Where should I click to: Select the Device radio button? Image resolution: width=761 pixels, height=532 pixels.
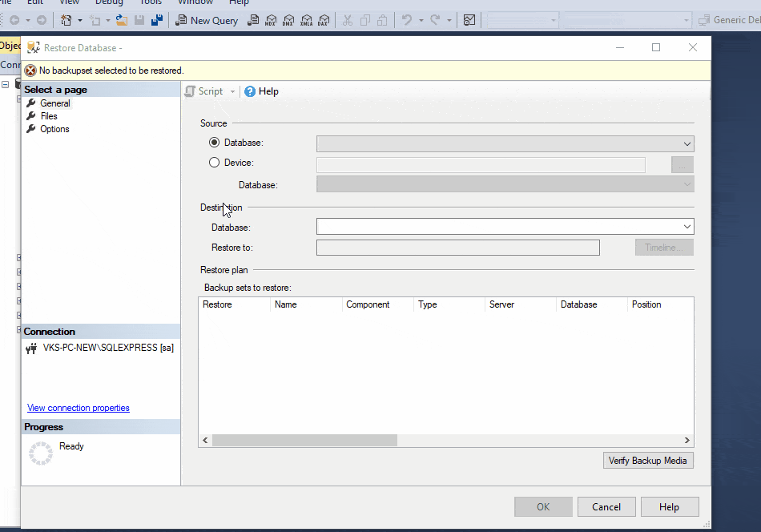point(214,163)
